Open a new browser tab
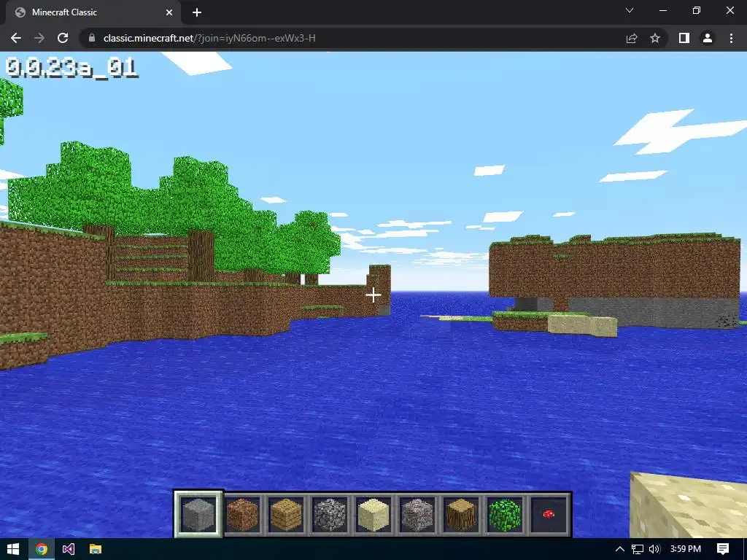747x560 pixels. [x=197, y=12]
